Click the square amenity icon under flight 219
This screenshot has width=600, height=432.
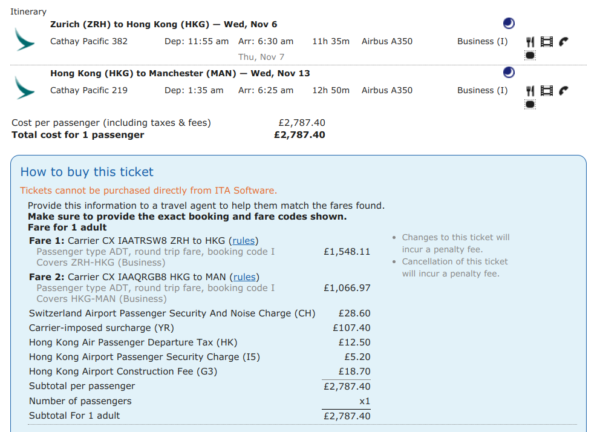click(530, 105)
